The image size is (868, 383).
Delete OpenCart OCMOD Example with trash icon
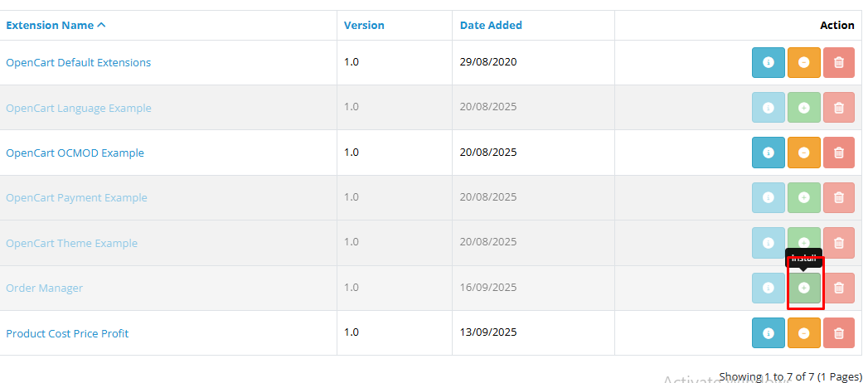tap(838, 153)
